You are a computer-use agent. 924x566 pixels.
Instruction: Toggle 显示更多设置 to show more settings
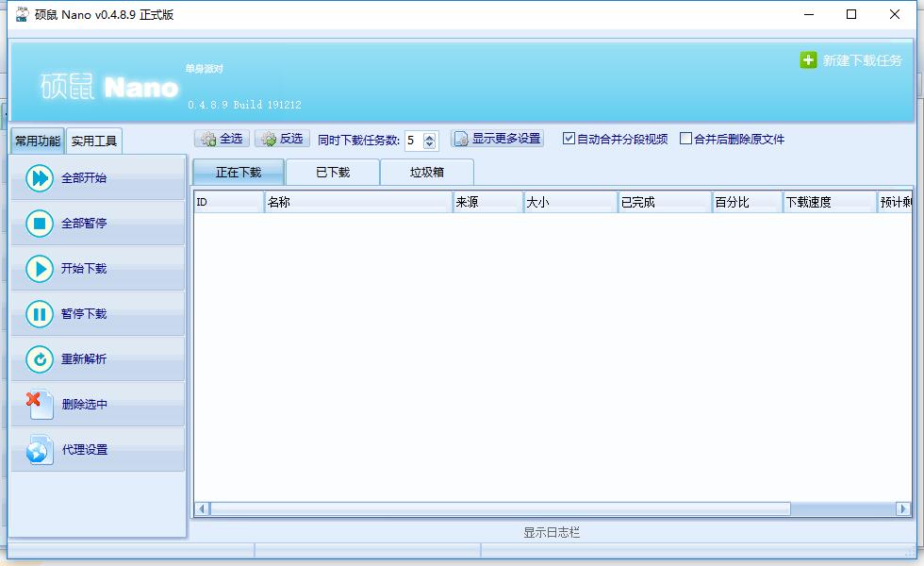click(498, 138)
